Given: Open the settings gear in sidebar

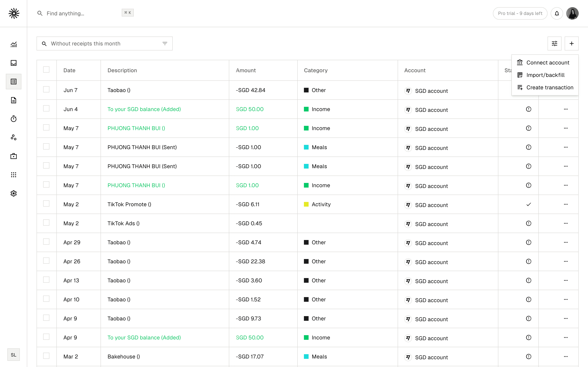Looking at the screenshot, I should (14, 193).
